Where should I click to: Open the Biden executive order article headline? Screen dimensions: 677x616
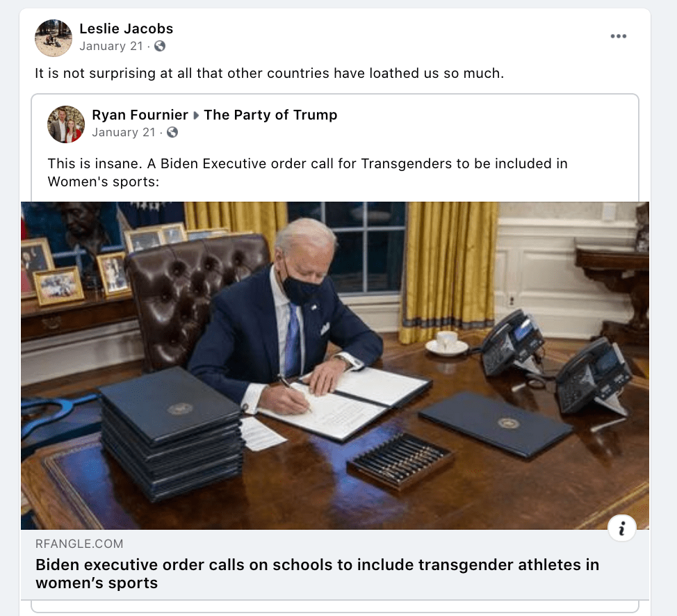point(318,574)
